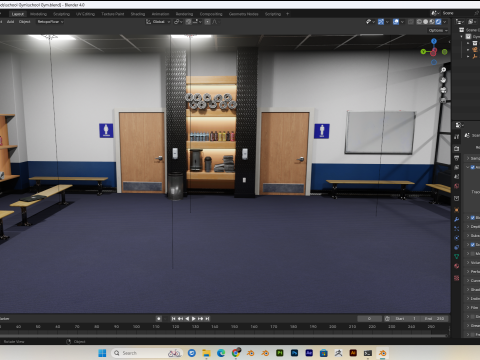Switch to the Animation workspace tab
The width and height of the screenshot is (480, 360).
click(x=160, y=14)
